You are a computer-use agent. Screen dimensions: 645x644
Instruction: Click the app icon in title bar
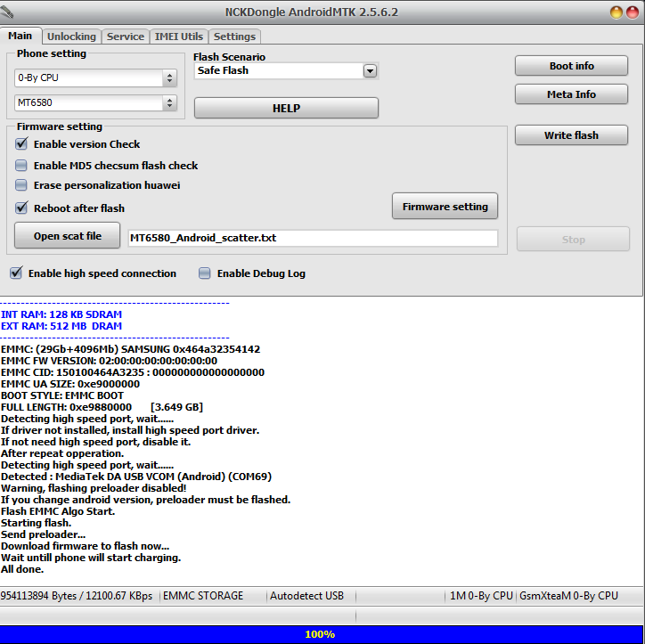point(11,12)
